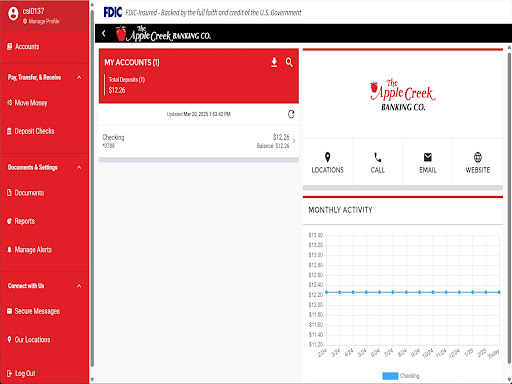Toggle the Checking legend swatch in chart
The height and width of the screenshot is (384, 512).
(390, 376)
